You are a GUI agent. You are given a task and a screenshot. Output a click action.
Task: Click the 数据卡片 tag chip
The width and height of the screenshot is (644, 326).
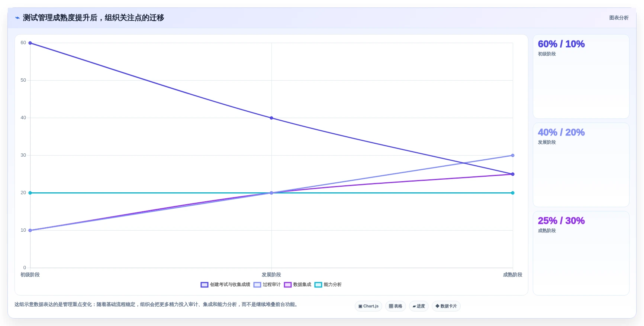pyautogui.click(x=446, y=306)
